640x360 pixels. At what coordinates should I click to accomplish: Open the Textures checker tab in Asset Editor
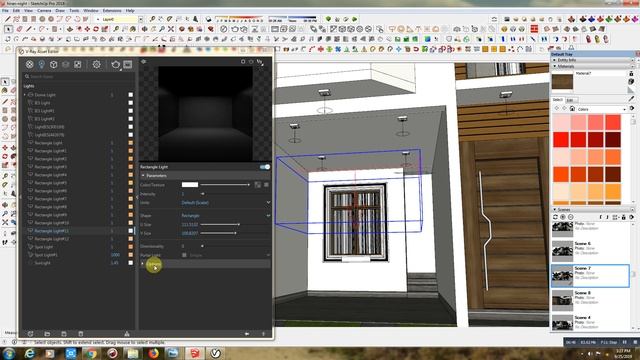tap(78, 64)
